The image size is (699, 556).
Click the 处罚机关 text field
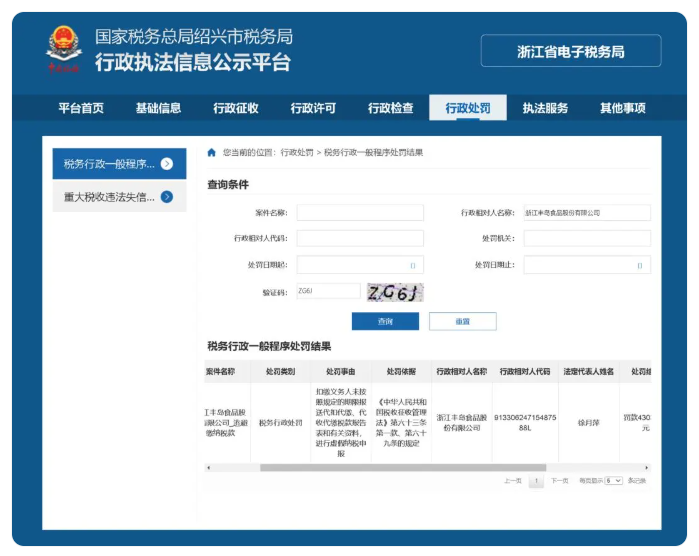587,239
